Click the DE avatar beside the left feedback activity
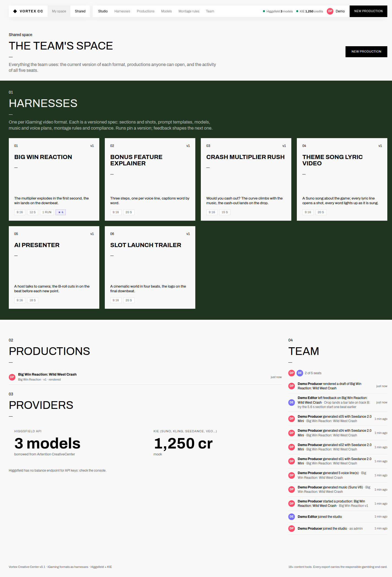 292,402
